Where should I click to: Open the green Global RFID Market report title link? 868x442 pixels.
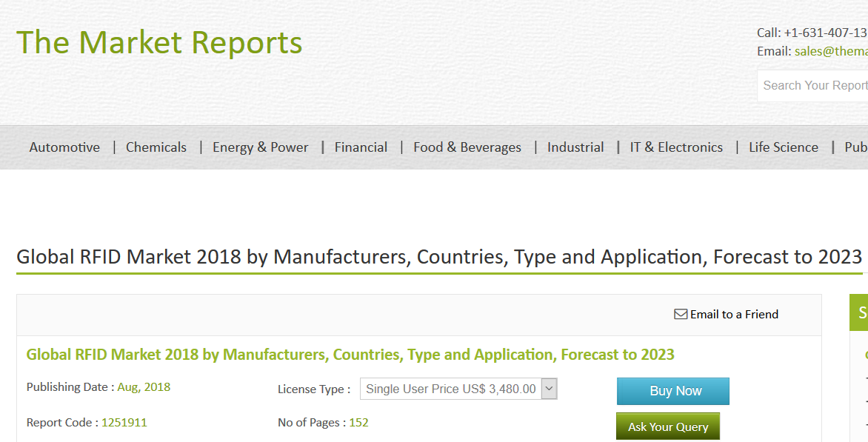pyautogui.click(x=350, y=355)
